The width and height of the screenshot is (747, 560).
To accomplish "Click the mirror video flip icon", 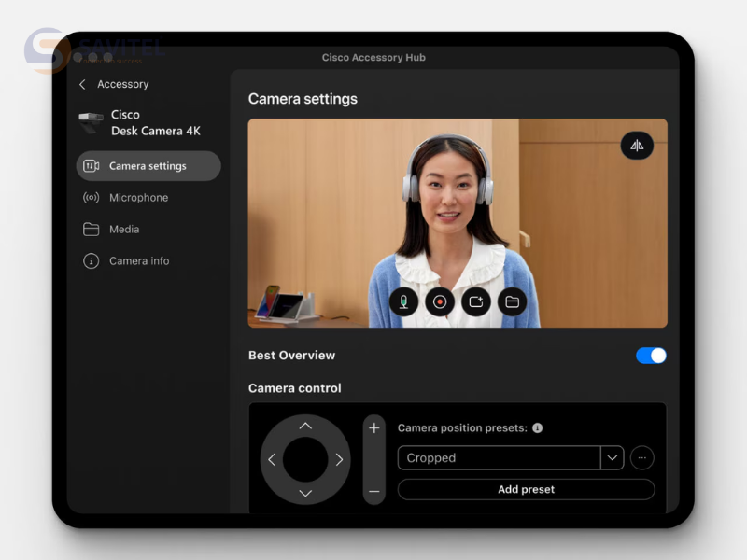I will (x=637, y=146).
